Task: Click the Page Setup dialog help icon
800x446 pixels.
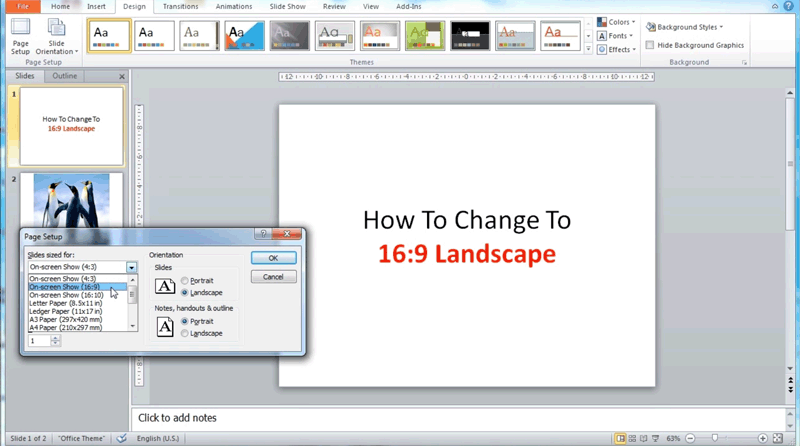Action: [265, 235]
